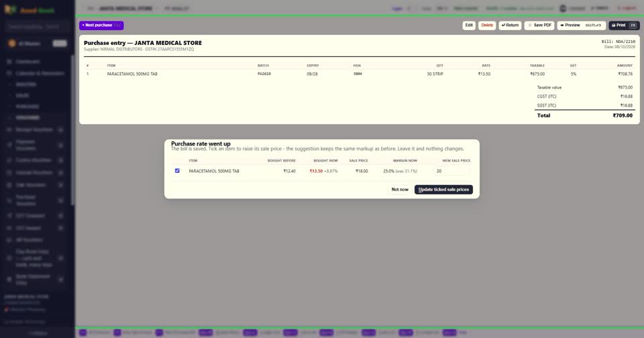The image size is (644, 338).
Task: Click HSN code 3004
Action: (358, 74)
